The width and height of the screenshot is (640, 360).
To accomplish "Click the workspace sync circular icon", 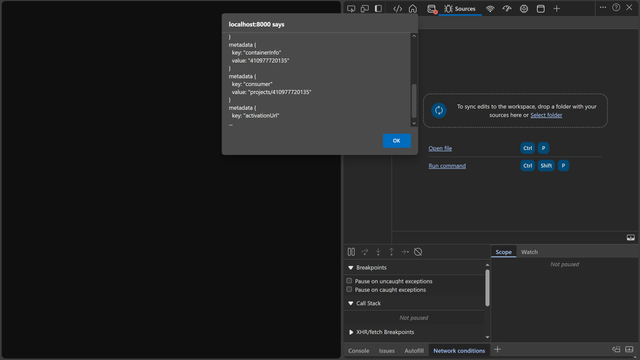I will pos(439,110).
